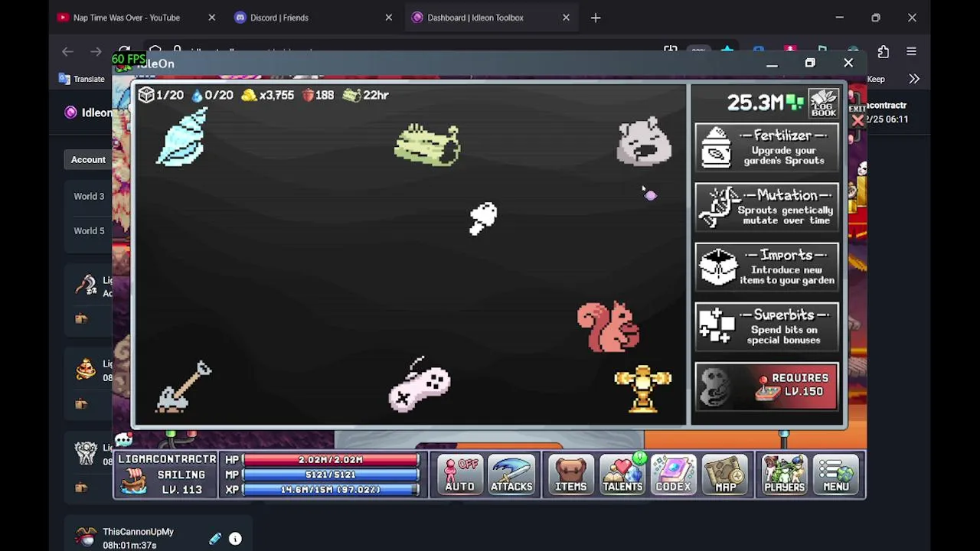Select the gray bear head sprout
Screen dimensions: 980x551
coord(644,142)
